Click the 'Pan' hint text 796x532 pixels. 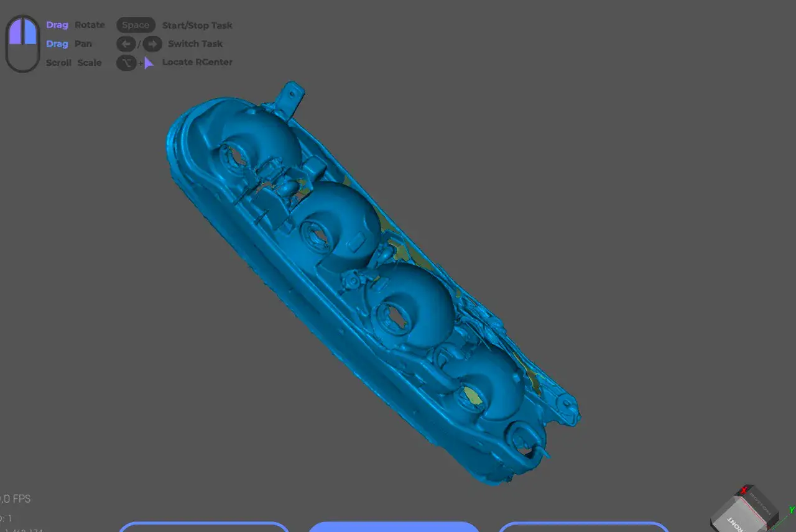pos(83,44)
